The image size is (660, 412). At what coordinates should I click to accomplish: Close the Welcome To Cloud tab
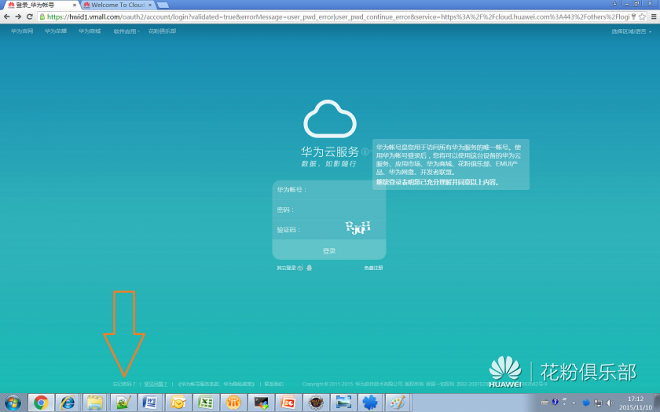[x=150, y=5]
